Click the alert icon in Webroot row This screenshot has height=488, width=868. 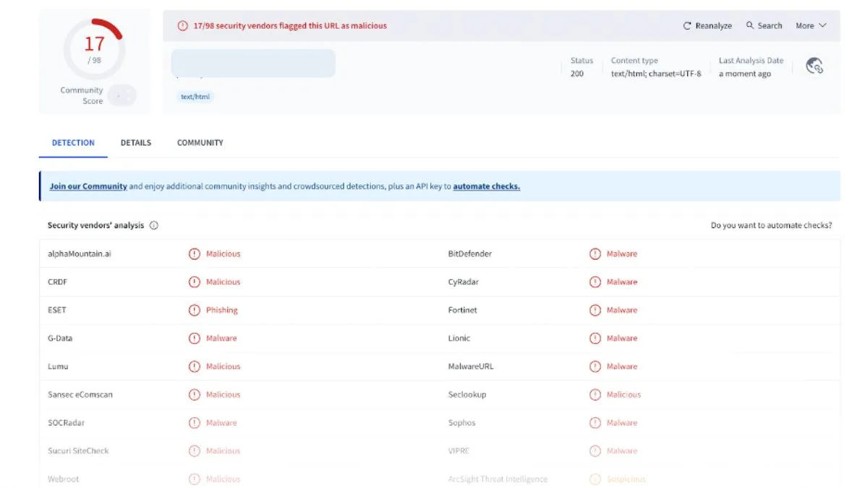[x=194, y=479]
